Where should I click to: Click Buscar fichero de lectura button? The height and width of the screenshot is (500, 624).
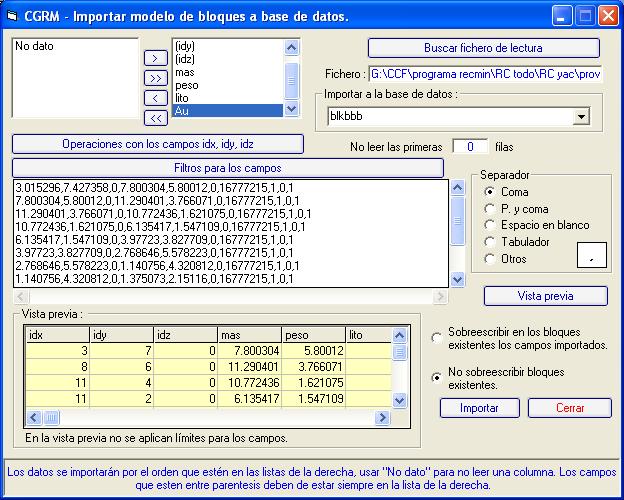(x=484, y=48)
